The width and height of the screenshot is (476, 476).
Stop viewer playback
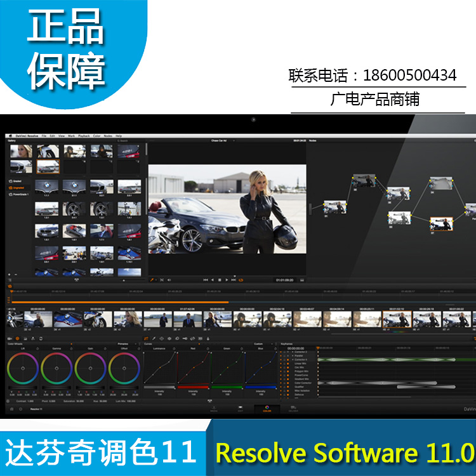tap(220, 280)
